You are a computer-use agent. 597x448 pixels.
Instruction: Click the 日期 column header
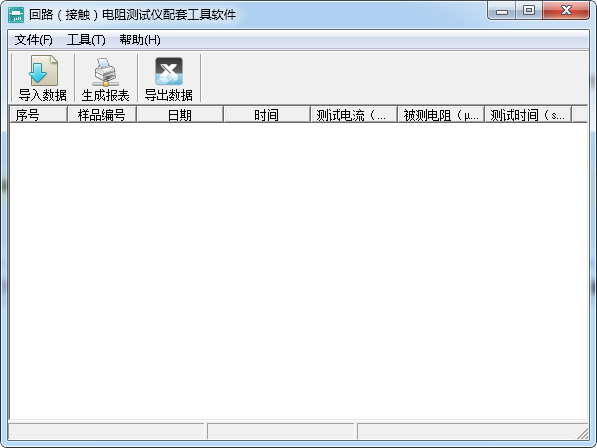180,115
